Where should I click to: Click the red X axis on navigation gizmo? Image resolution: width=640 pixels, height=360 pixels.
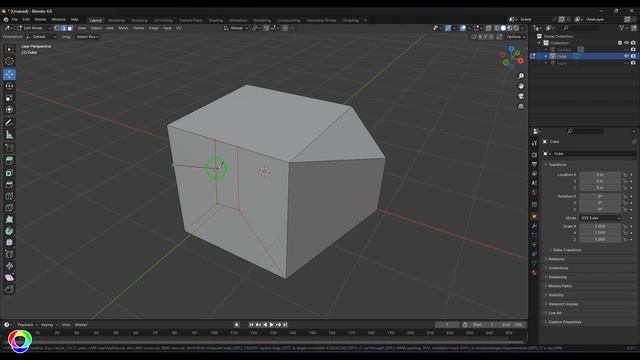[x=520, y=60]
